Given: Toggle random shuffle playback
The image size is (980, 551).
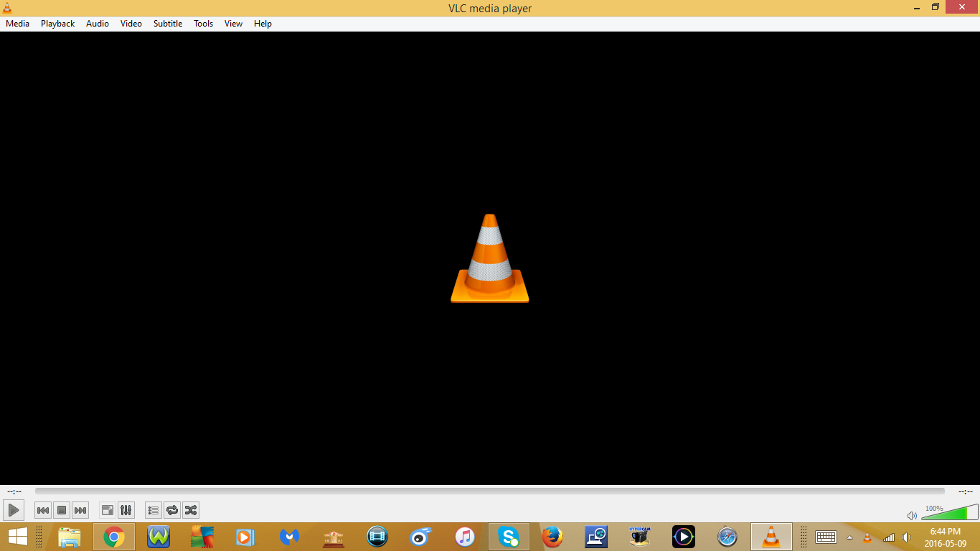Looking at the screenshot, I should pos(191,510).
